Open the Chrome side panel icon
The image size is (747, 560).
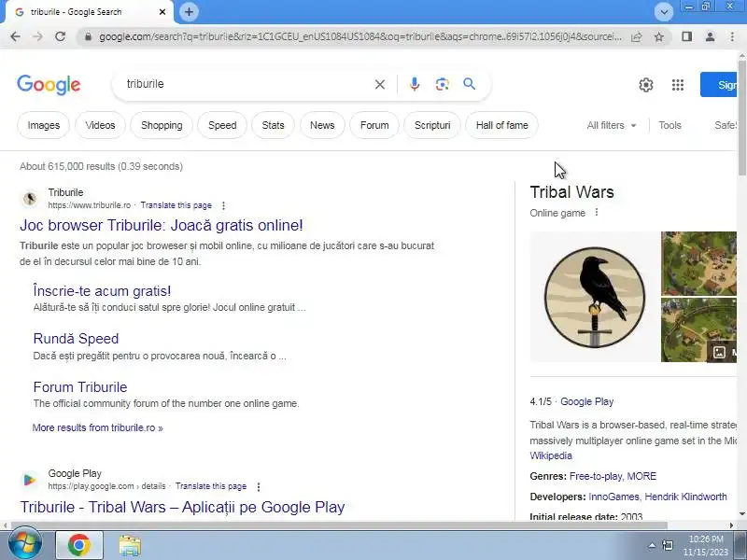point(686,36)
